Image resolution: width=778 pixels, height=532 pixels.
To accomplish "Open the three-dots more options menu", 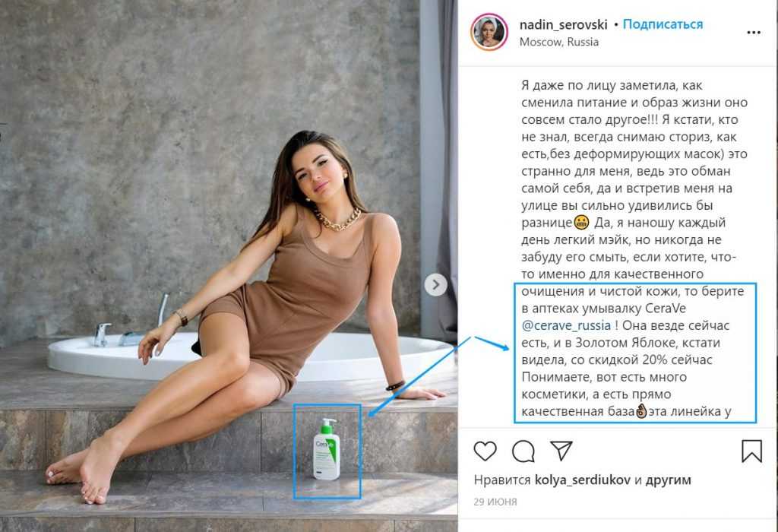I will tap(753, 33).
